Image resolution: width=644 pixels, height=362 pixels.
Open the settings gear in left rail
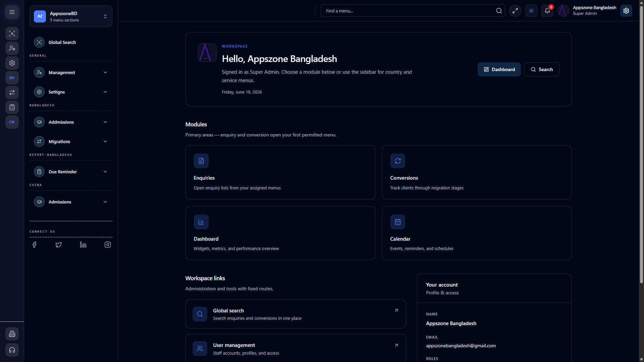click(x=12, y=63)
